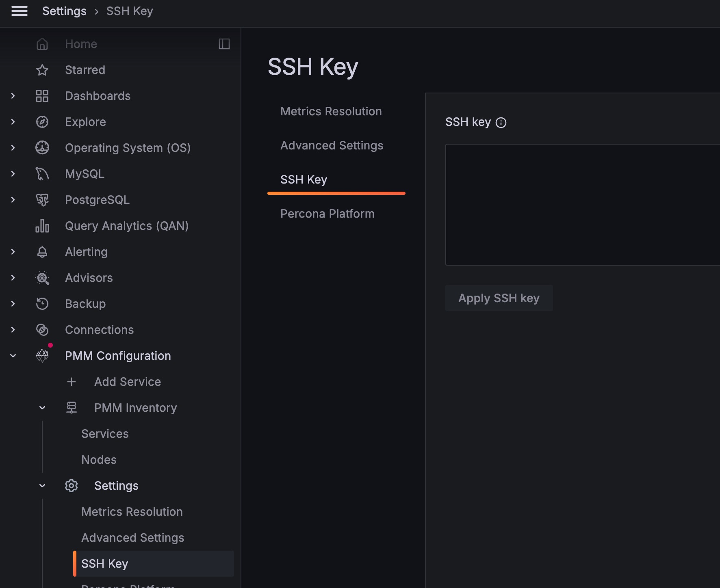Expand the Dashboards section
720x588 pixels.
coord(13,96)
